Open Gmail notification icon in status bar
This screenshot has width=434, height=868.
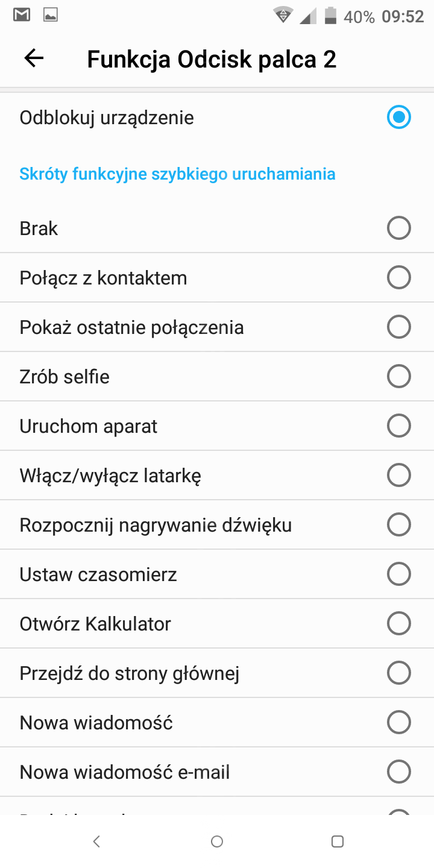[22, 16]
